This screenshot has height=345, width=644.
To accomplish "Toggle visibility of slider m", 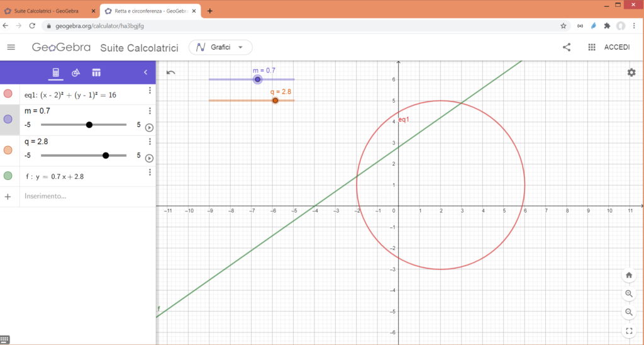I will tap(8, 119).
